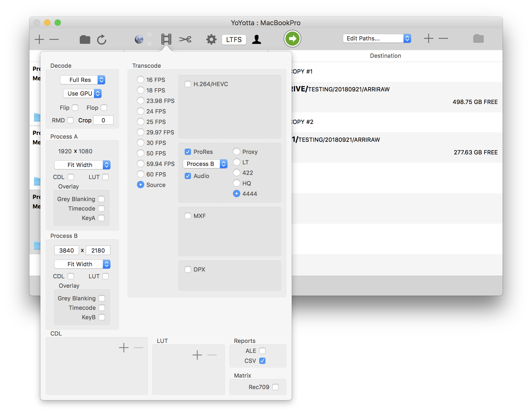Open source folder icon in toolbar

(x=85, y=39)
